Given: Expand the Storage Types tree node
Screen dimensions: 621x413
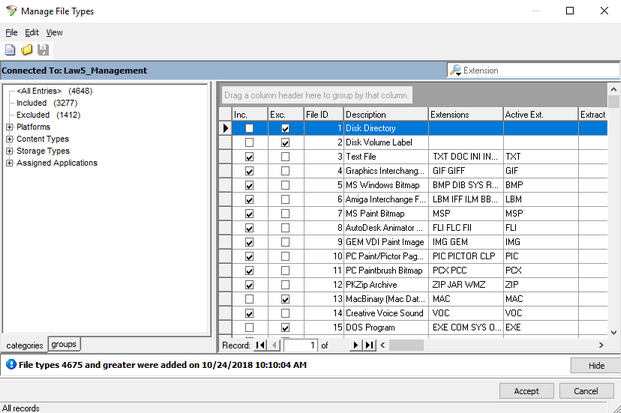Looking at the screenshot, I should click(x=10, y=151).
